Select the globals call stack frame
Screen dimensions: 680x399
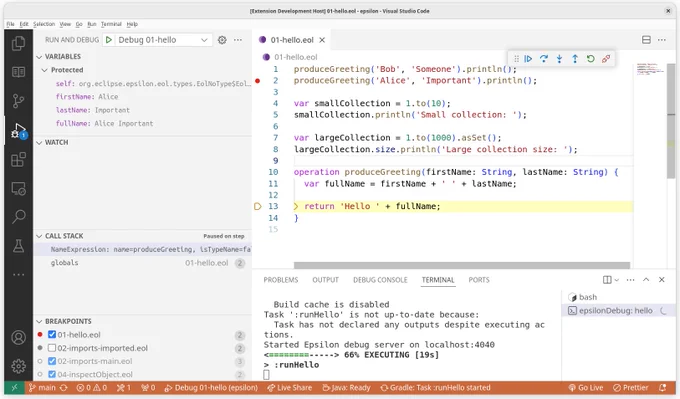coord(143,263)
